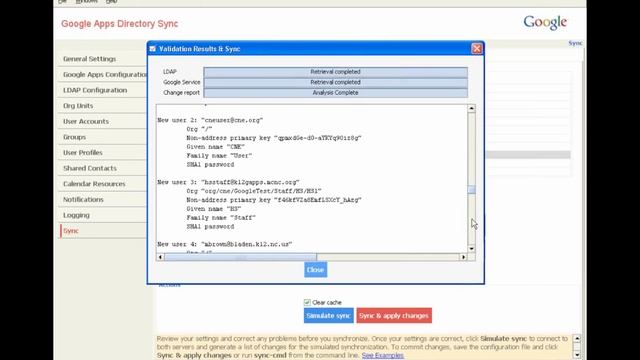
Task: Click the Google logo
Action: tap(545, 22)
